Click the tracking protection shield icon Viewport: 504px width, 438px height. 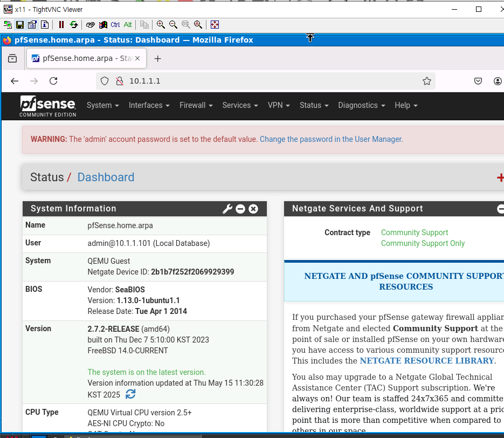pyautogui.click(x=105, y=81)
